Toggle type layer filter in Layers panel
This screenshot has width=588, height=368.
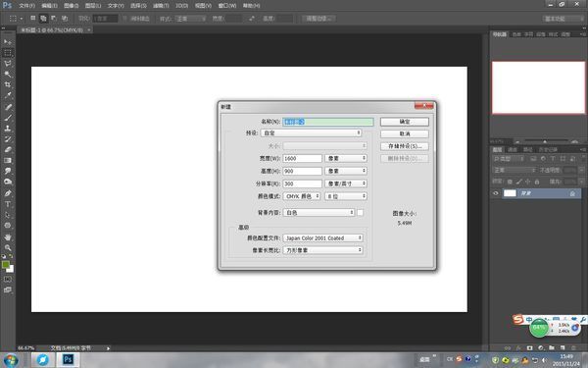coord(553,159)
